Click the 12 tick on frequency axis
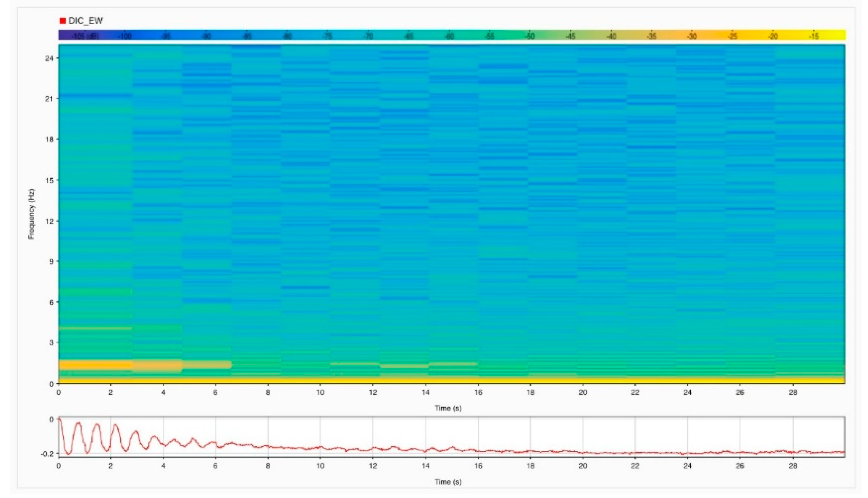 coord(49,221)
